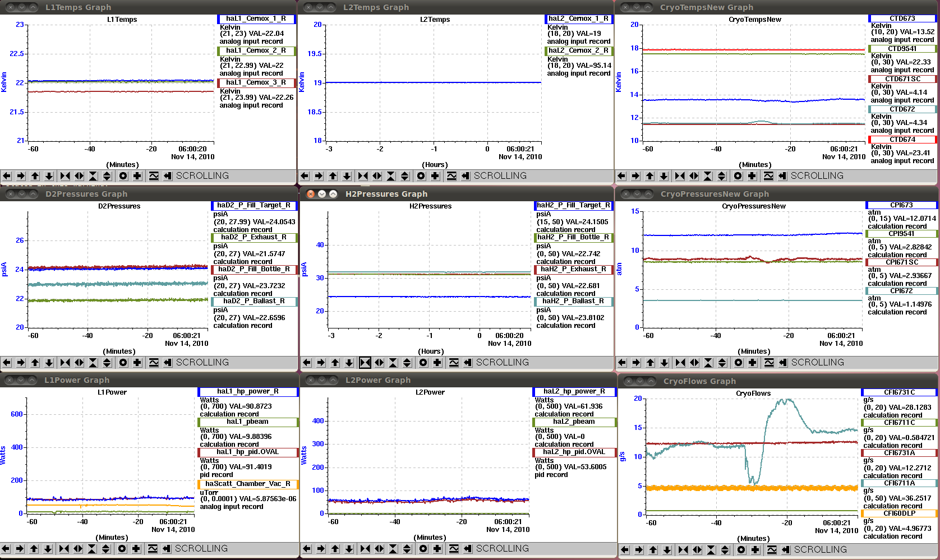Screen dimensions: 940x560
Task: Focus the H2Pressures Graph title bar
Action: (457, 194)
